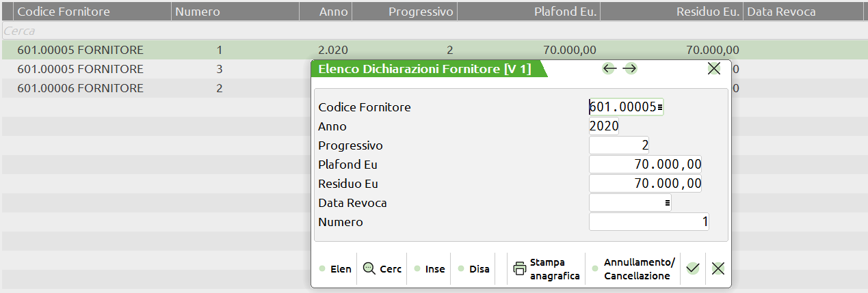
Task: Click the Anno input field
Action: click(x=604, y=126)
